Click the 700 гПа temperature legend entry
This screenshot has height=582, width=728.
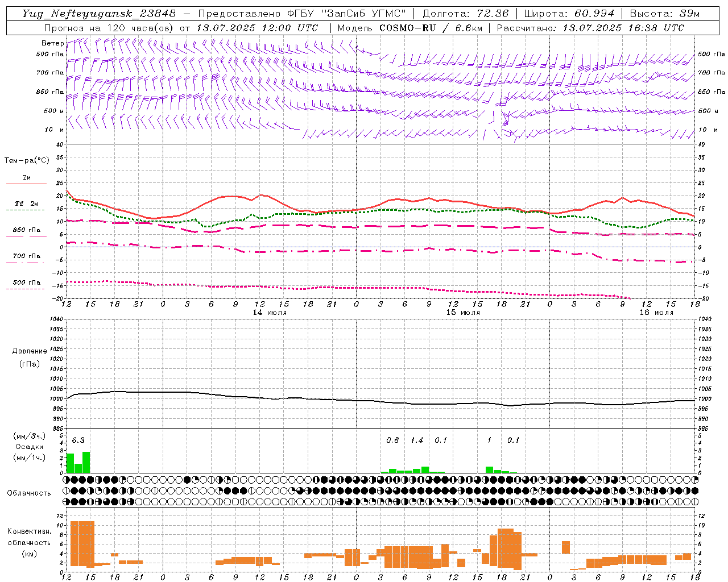pyautogui.click(x=26, y=256)
